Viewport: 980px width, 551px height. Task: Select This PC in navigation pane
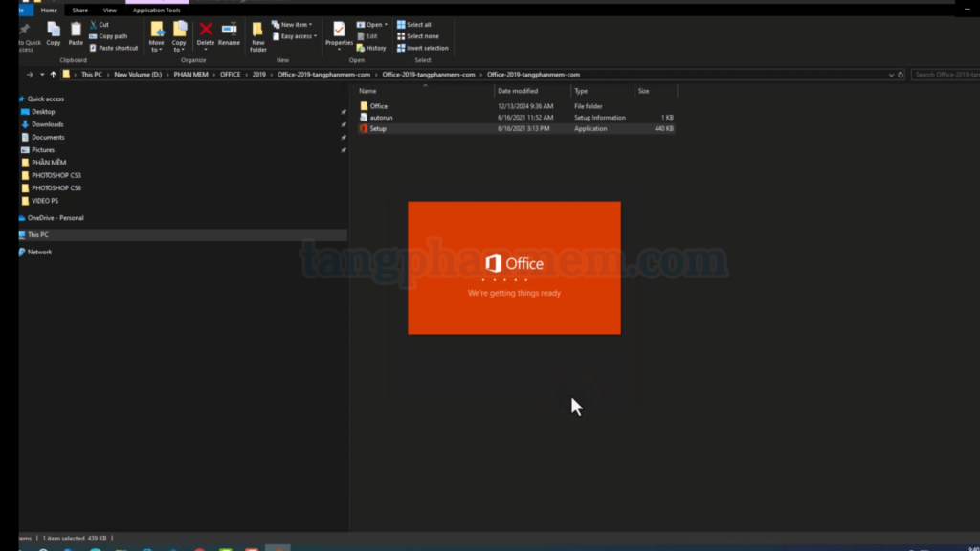tap(183, 235)
